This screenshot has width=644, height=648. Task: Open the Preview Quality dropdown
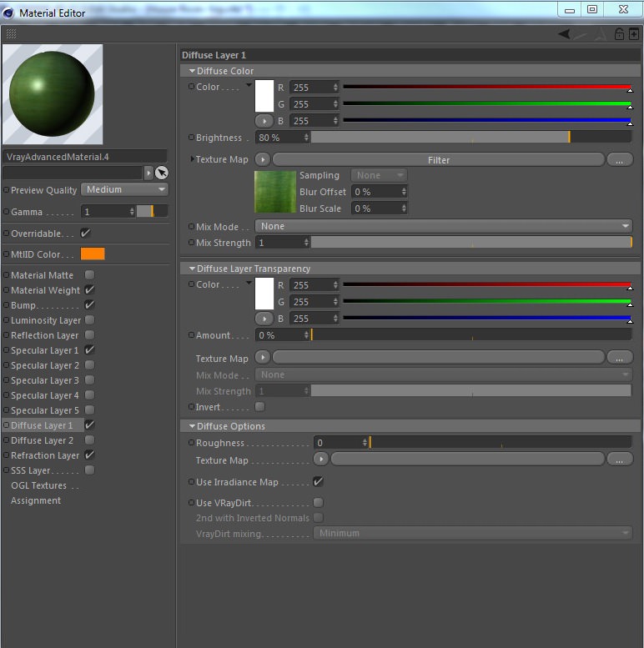click(124, 189)
